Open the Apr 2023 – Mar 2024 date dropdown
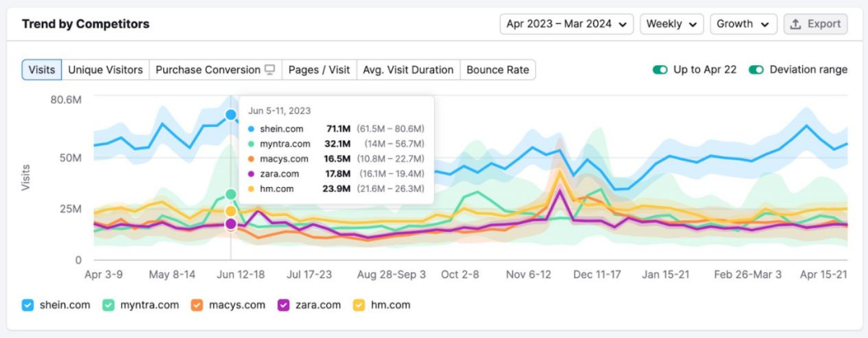The image size is (868, 338). tap(566, 24)
